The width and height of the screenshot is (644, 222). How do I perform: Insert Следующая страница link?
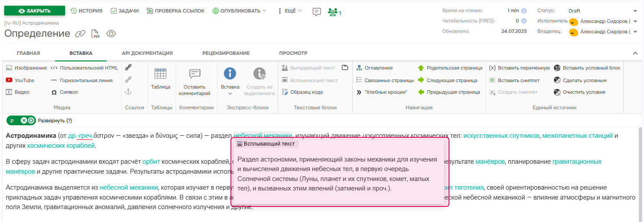(447, 80)
